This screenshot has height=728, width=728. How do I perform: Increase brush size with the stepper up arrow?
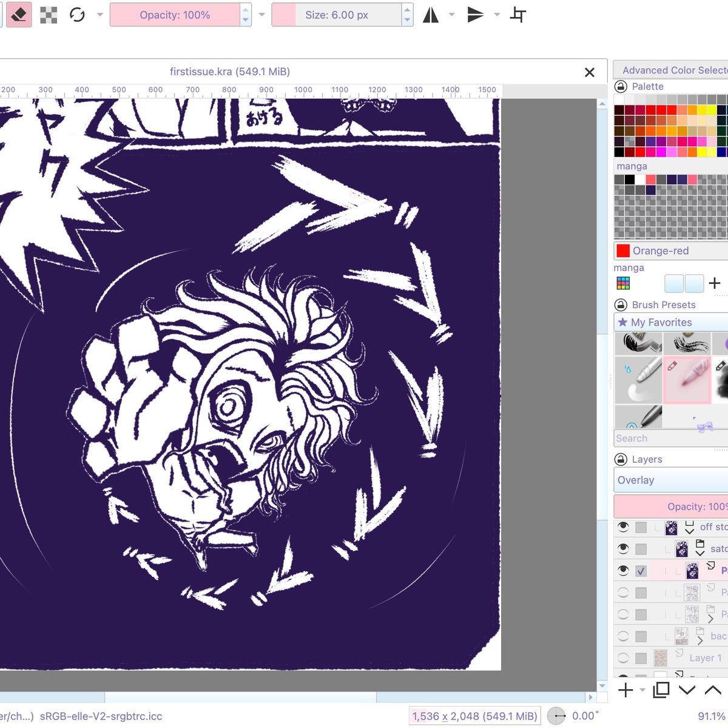tap(408, 9)
